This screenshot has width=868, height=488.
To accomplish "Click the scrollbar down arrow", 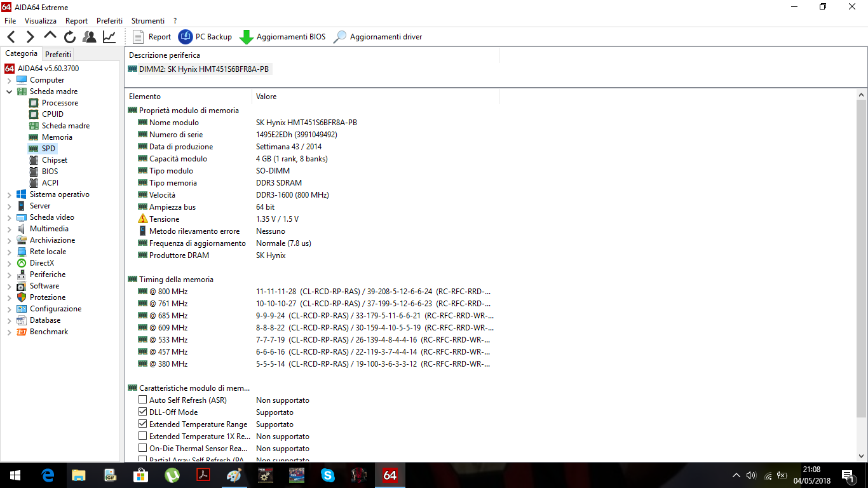I will [x=862, y=456].
